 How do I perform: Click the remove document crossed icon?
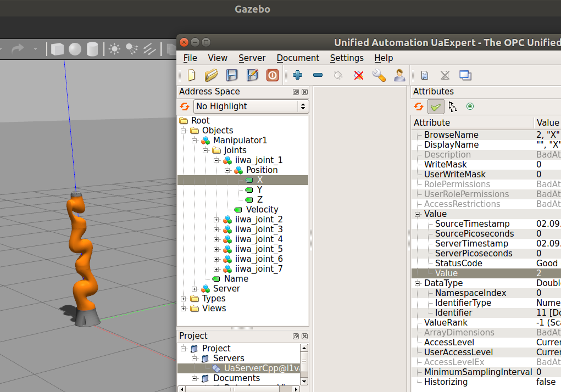tap(445, 75)
